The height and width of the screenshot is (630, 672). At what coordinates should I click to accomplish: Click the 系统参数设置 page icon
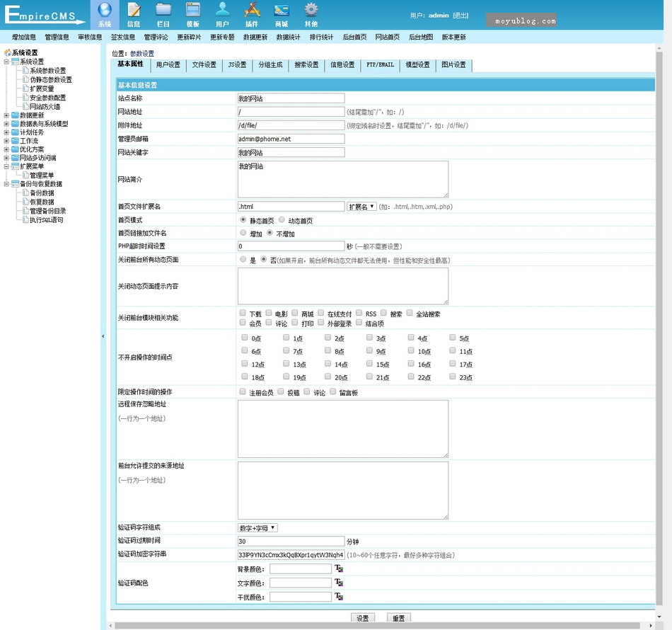coord(25,70)
